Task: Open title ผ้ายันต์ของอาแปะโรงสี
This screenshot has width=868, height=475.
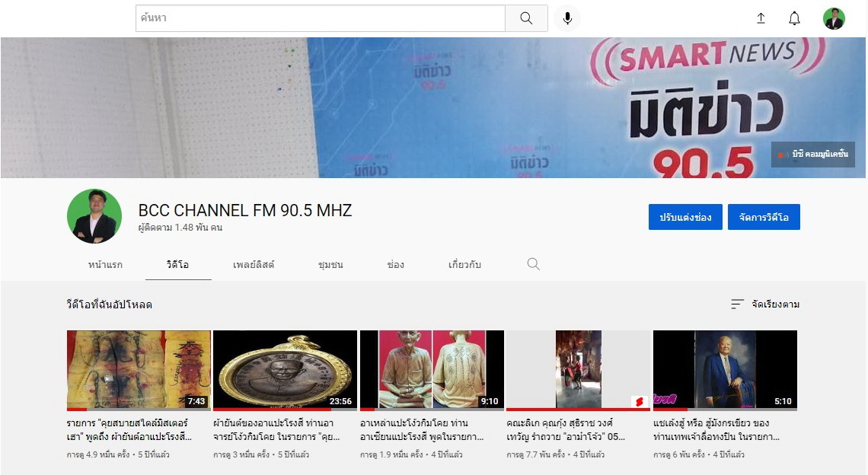Action: pyautogui.click(x=276, y=429)
